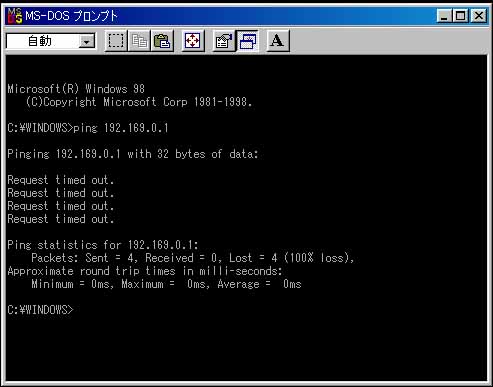Toggle full screen mode icon

click(193, 41)
